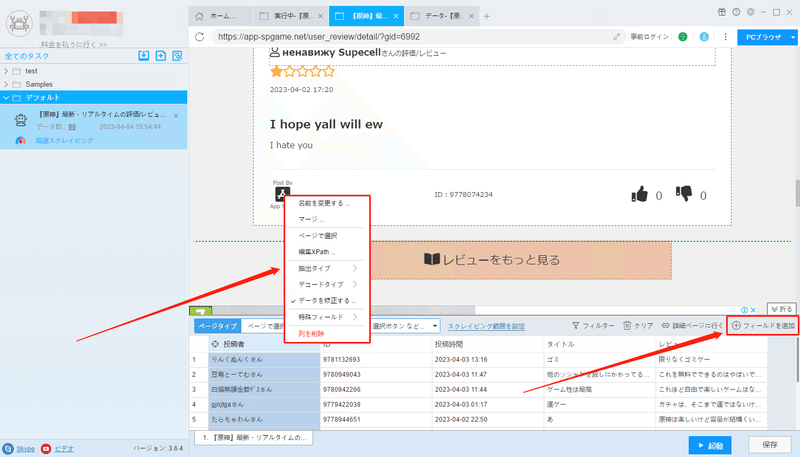Click the star rating on review

302,71
